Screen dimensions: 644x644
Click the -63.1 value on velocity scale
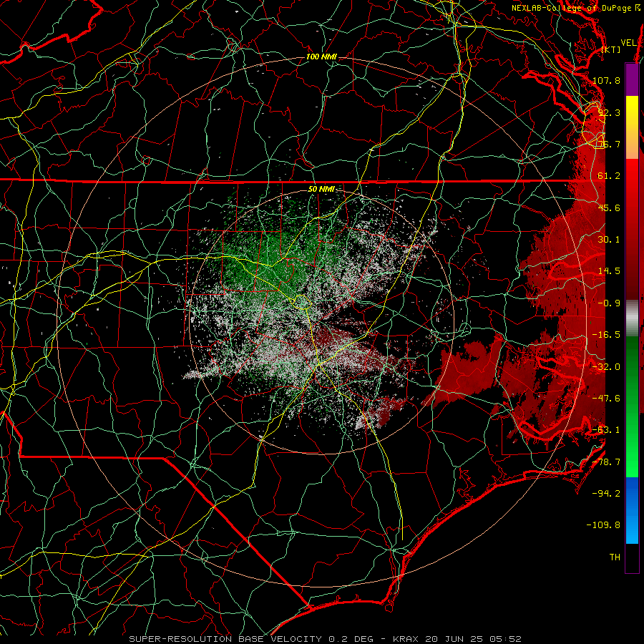tap(606, 430)
